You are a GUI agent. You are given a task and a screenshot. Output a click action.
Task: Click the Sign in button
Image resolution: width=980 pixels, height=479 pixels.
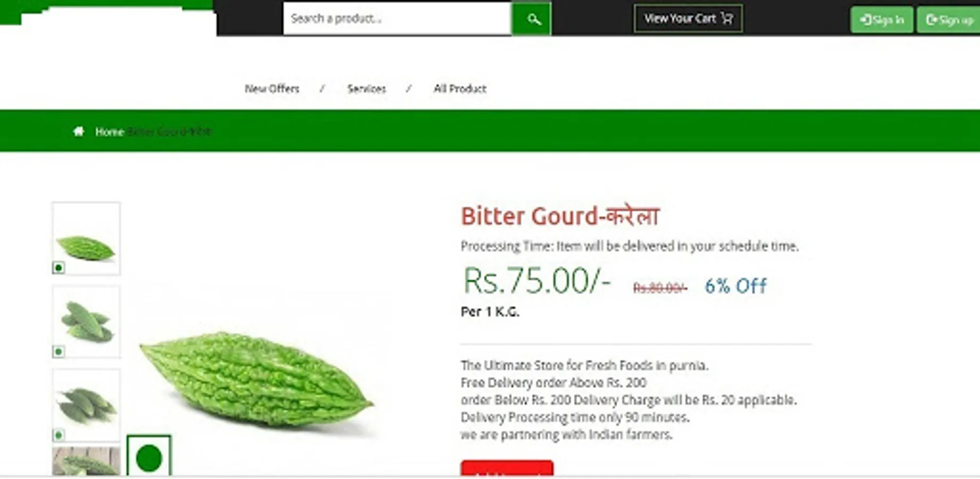click(x=882, y=20)
